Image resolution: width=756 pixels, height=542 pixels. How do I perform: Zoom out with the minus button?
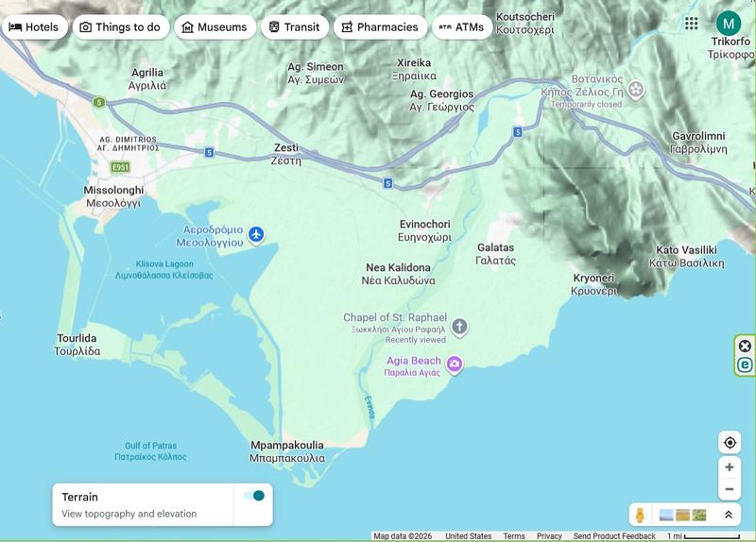coord(730,489)
